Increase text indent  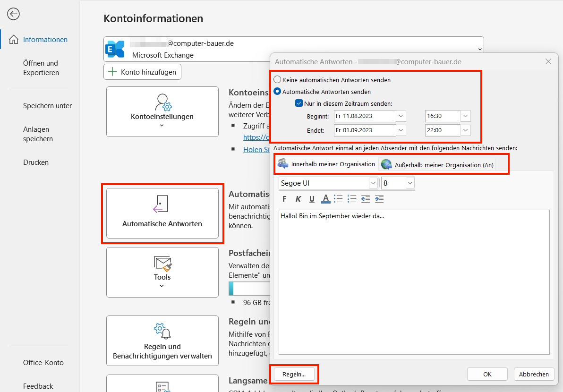(379, 199)
